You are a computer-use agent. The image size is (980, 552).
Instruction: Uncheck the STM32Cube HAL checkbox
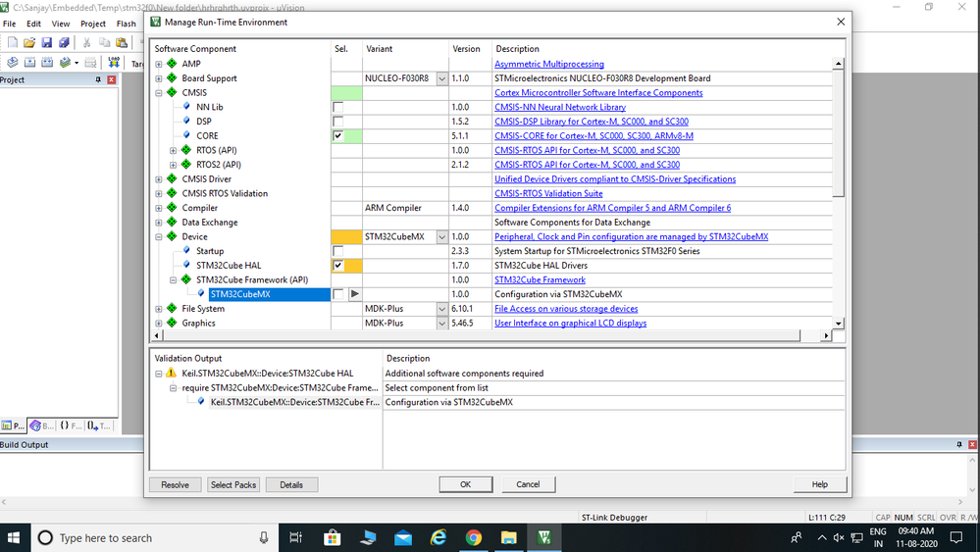338,266
